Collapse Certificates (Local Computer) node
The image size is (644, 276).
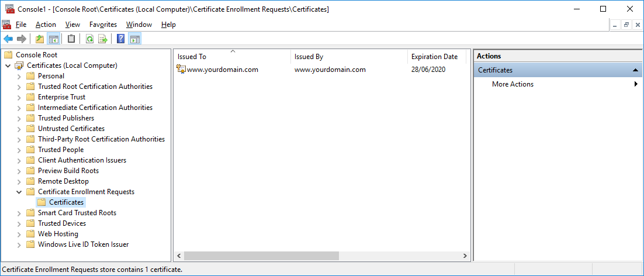pos(8,65)
